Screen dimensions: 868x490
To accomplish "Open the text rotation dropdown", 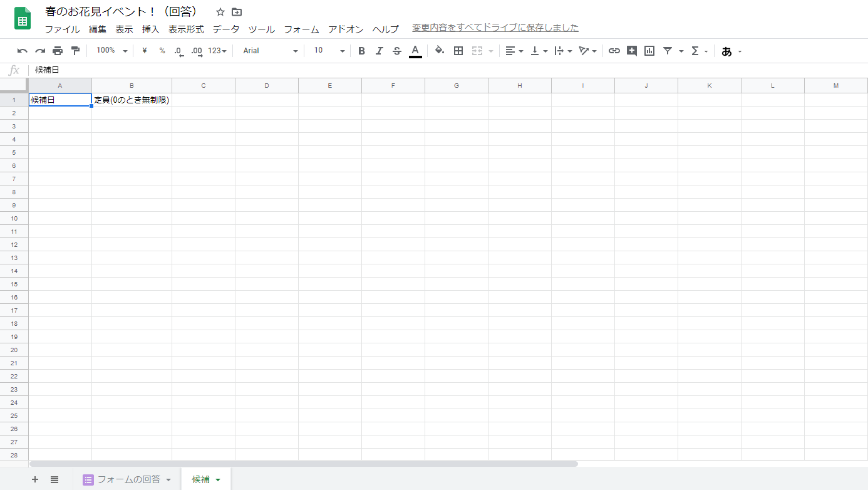I will 588,51.
